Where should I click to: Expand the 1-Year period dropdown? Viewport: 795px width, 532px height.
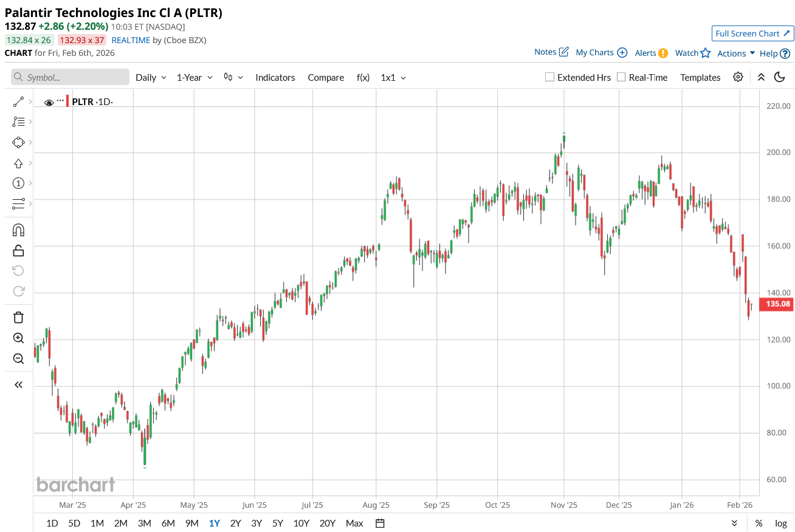pos(194,78)
